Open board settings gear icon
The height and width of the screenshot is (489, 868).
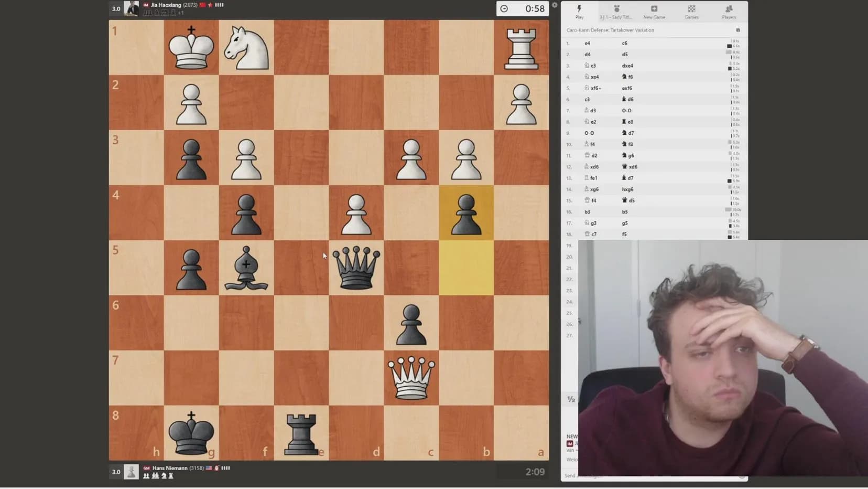click(555, 5)
